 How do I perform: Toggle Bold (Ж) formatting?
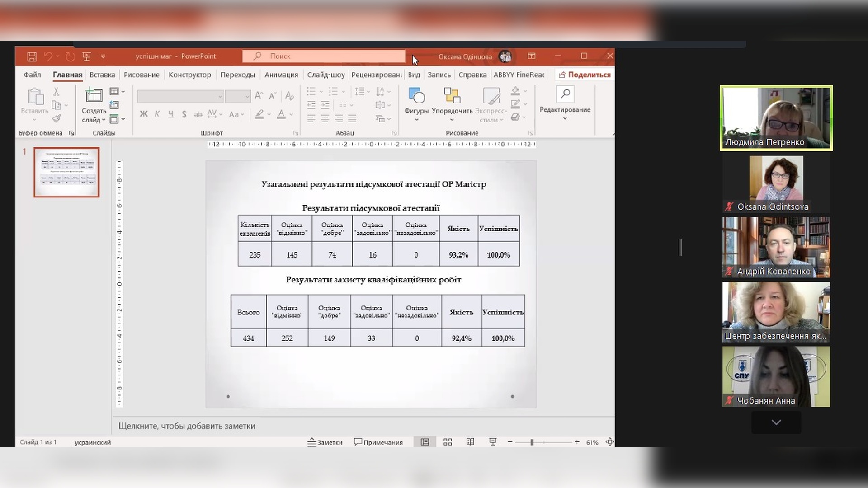click(x=144, y=114)
